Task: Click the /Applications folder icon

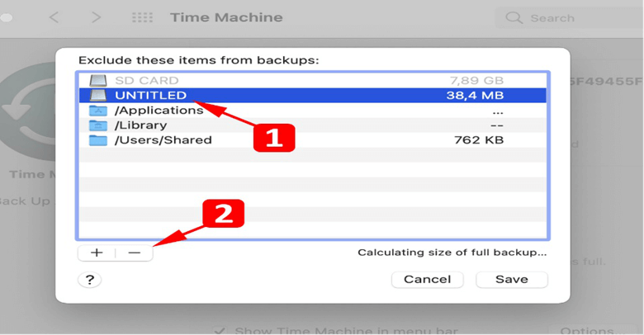Action: click(x=98, y=111)
